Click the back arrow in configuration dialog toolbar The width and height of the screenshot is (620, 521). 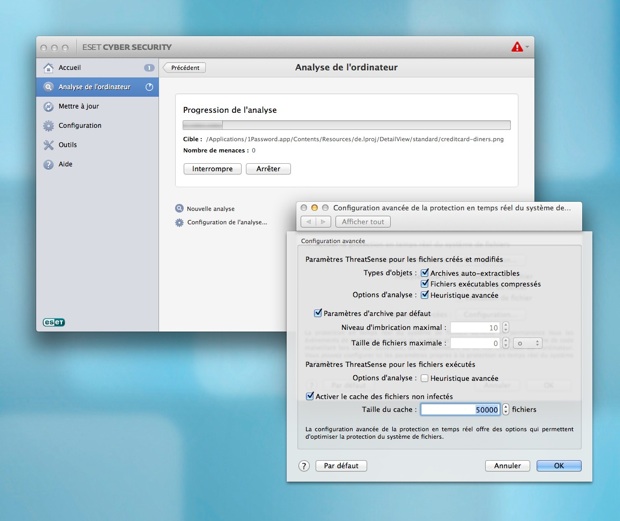click(x=308, y=222)
